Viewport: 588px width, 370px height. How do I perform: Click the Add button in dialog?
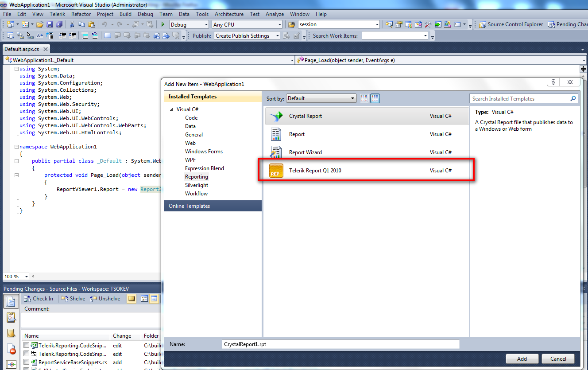pos(522,359)
